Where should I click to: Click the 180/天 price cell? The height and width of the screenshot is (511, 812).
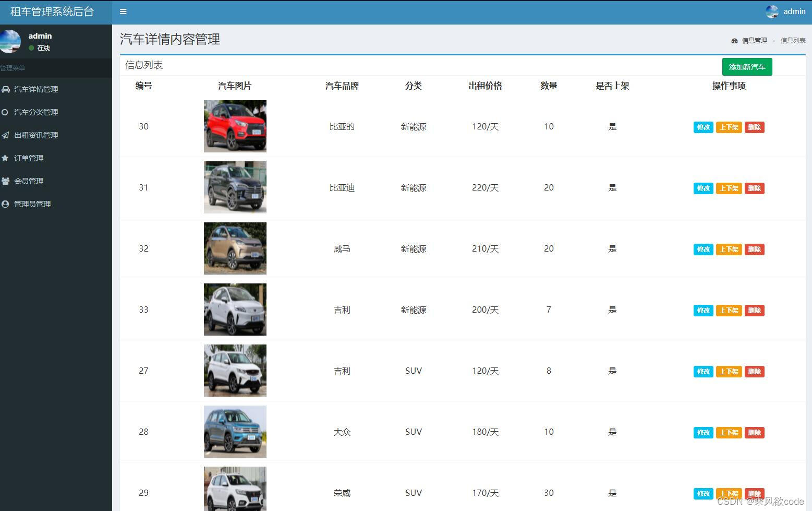click(x=486, y=432)
